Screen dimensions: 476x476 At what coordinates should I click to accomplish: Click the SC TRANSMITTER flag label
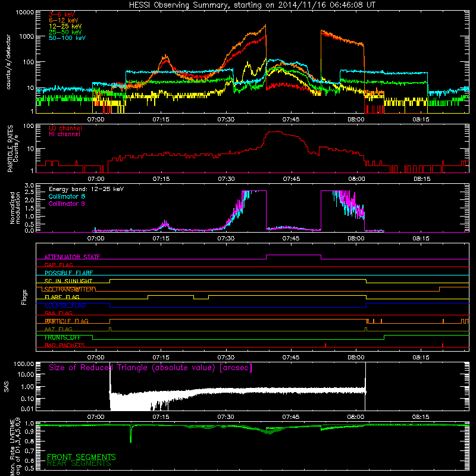pyautogui.click(x=69, y=289)
